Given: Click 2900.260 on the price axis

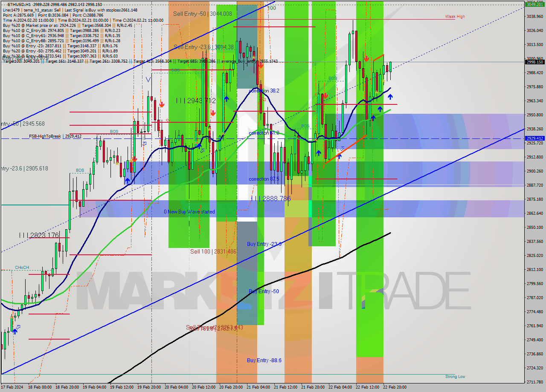Looking at the screenshot, I should [x=535, y=171].
